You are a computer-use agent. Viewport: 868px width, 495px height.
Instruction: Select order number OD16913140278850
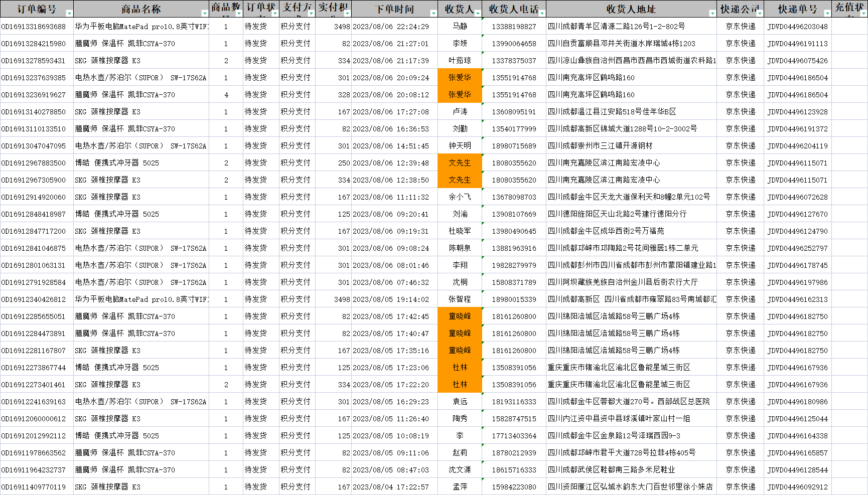34,112
